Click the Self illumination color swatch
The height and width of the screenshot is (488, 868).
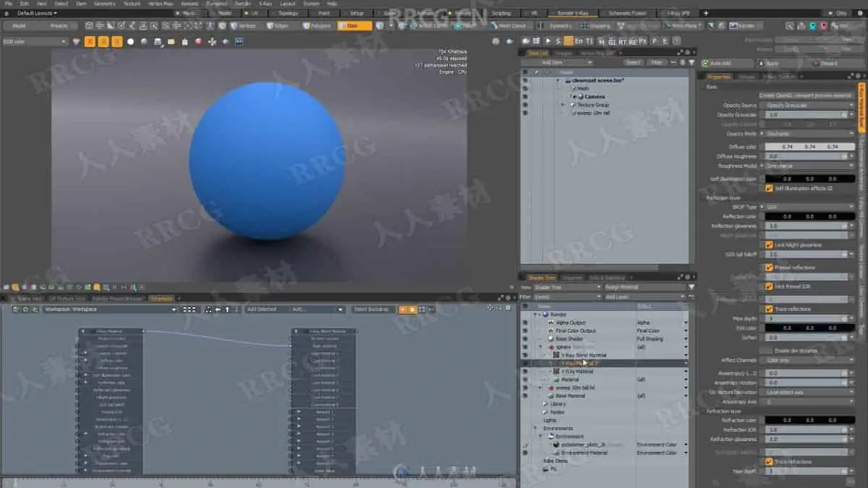point(810,179)
